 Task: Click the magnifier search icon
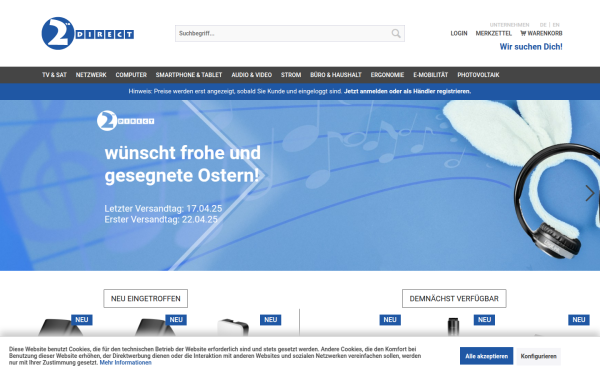pos(396,34)
